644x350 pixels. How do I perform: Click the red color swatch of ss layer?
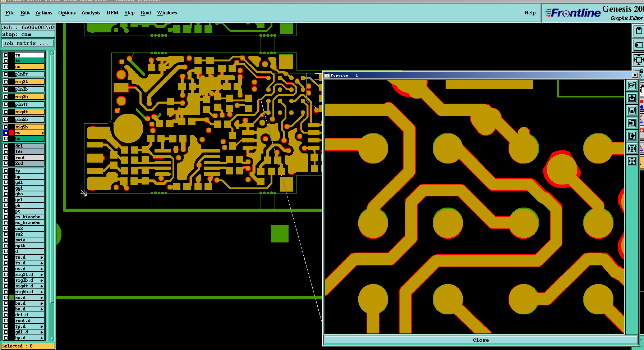click(x=11, y=133)
